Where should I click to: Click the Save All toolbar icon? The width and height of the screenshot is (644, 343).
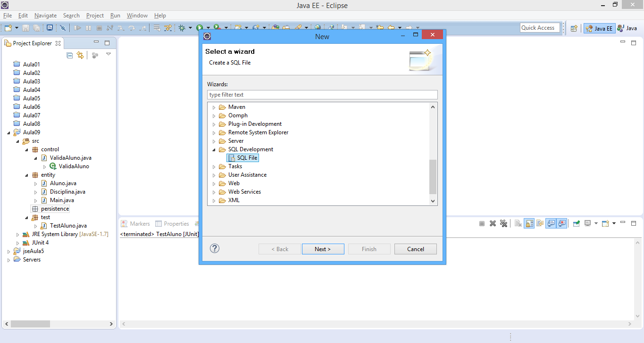[36, 28]
